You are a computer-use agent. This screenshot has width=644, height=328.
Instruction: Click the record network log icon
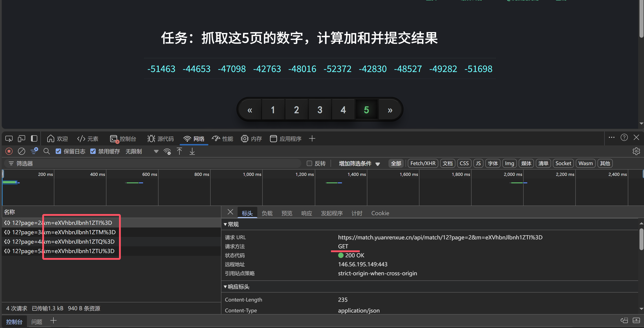pos(9,151)
